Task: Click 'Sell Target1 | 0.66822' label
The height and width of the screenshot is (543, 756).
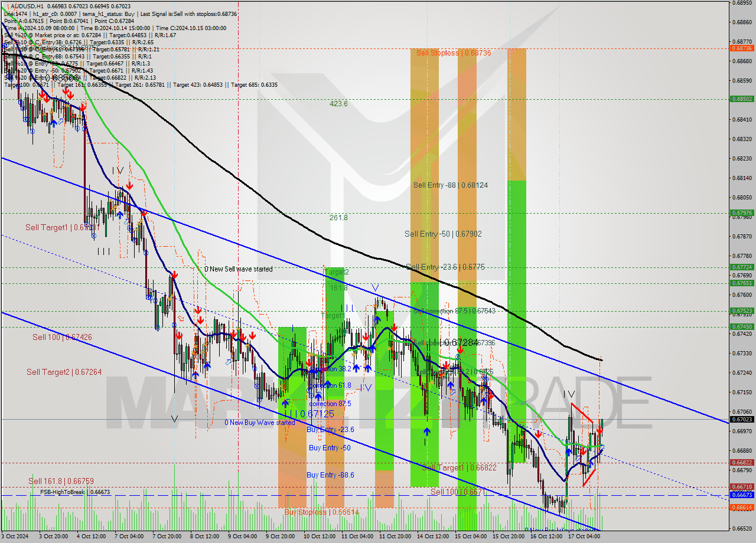Action: pos(460,468)
